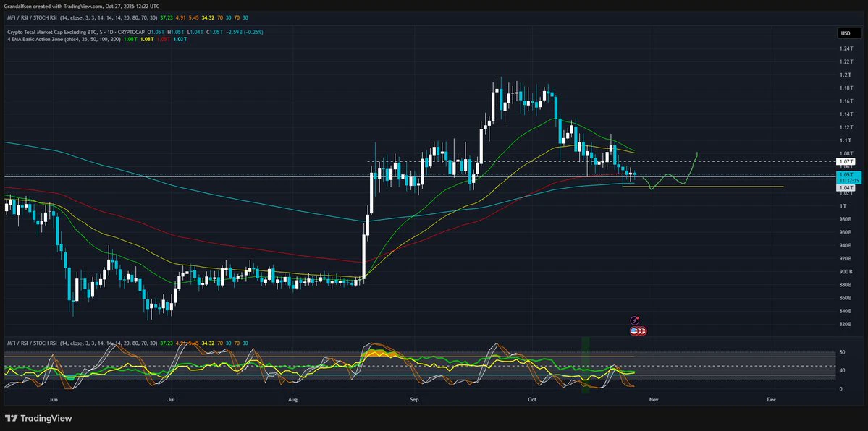Select the MFI / RSI / STOCH RSI pane legend
This screenshot has width=868, height=431.
point(32,343)
